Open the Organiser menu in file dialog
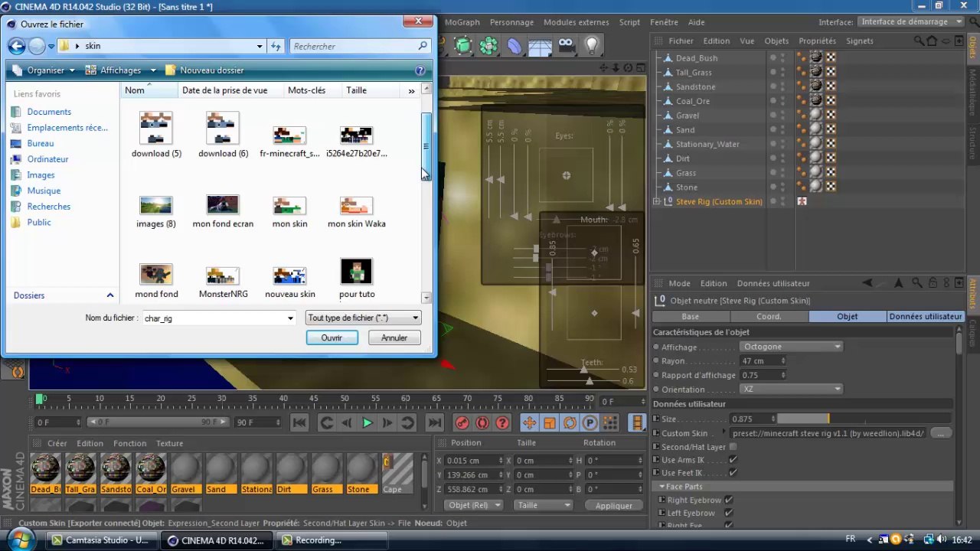The image size is (980, 551). [x=44, y=70]
